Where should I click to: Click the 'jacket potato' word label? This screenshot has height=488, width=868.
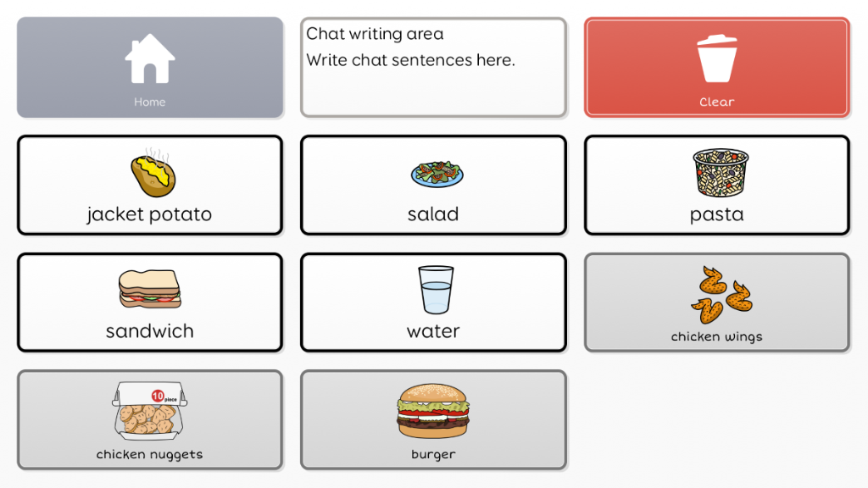coord(149,214)
